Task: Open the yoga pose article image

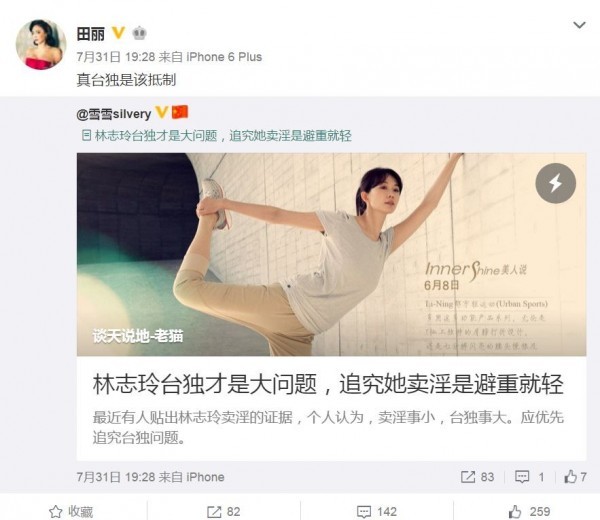Action: [x=331, y=254]
